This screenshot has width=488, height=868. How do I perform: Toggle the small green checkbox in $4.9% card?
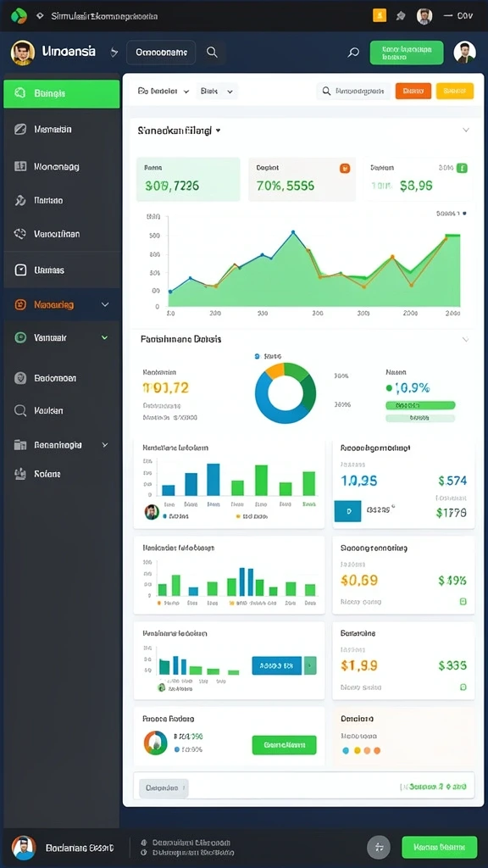[x=463, y=601]
